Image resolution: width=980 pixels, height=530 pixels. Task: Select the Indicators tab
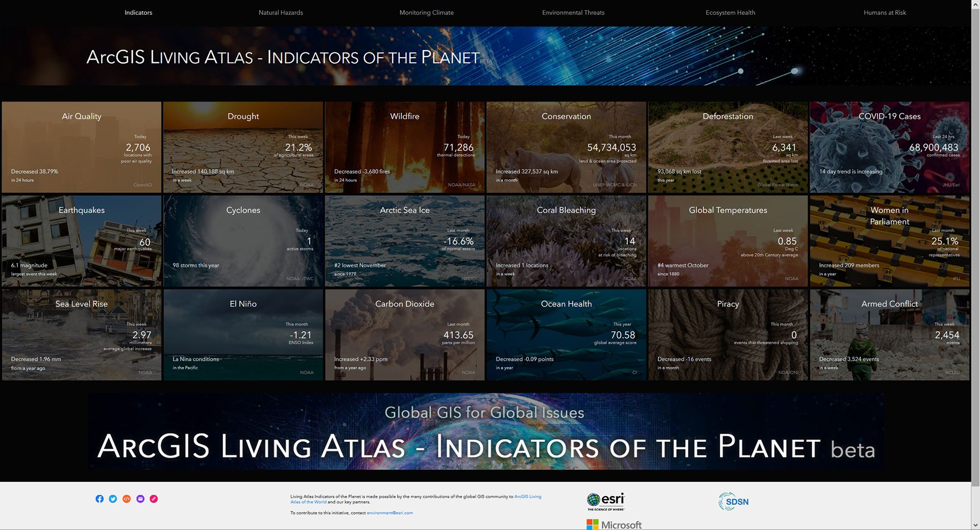(138, 12)
